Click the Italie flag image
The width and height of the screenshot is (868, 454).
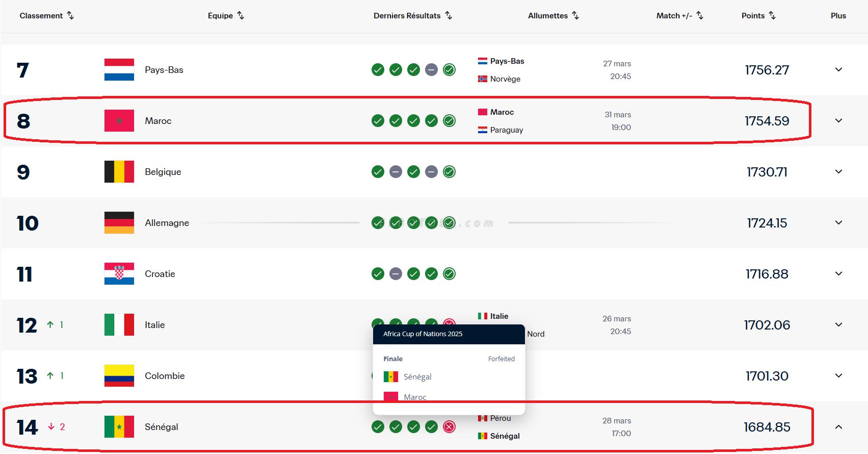[119, 325]
